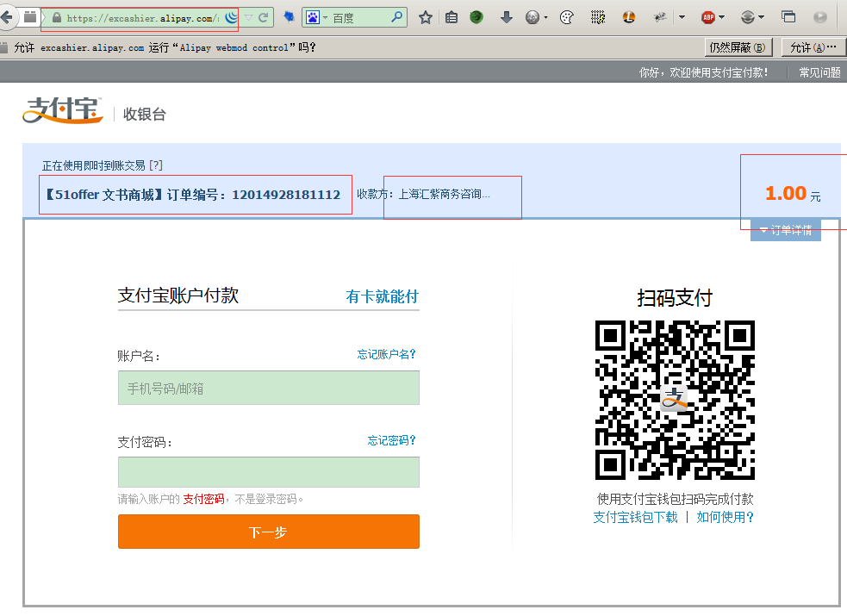Click the 仍然屏蔽 (B) button

tap(738, 47)
